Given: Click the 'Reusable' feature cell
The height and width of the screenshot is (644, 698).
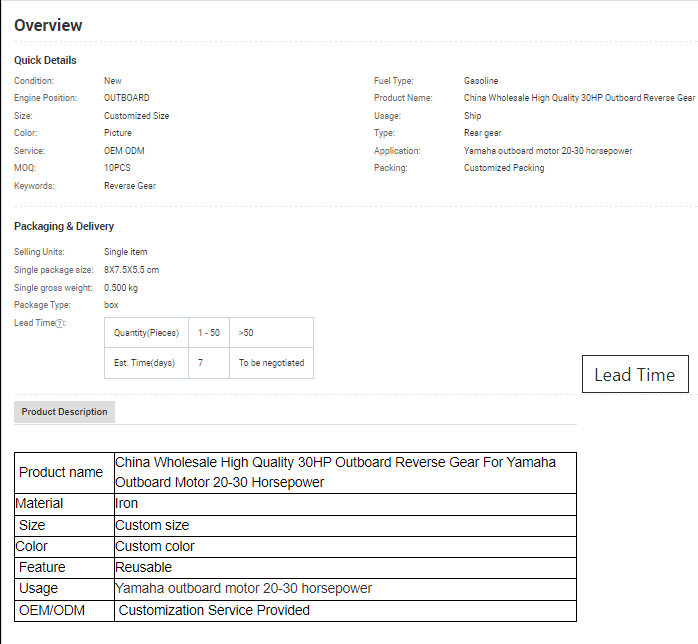Looking at the screenshot, I should pos(144,567).
